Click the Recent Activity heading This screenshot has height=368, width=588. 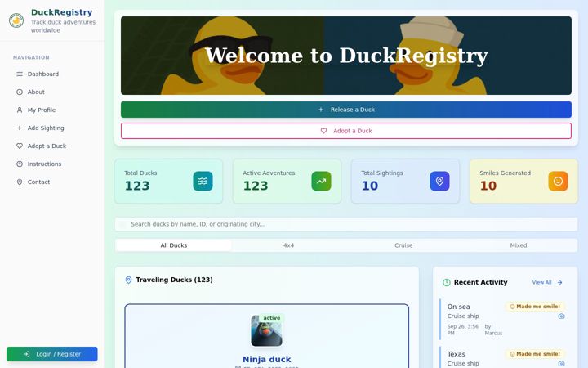[x=480, y=282]
